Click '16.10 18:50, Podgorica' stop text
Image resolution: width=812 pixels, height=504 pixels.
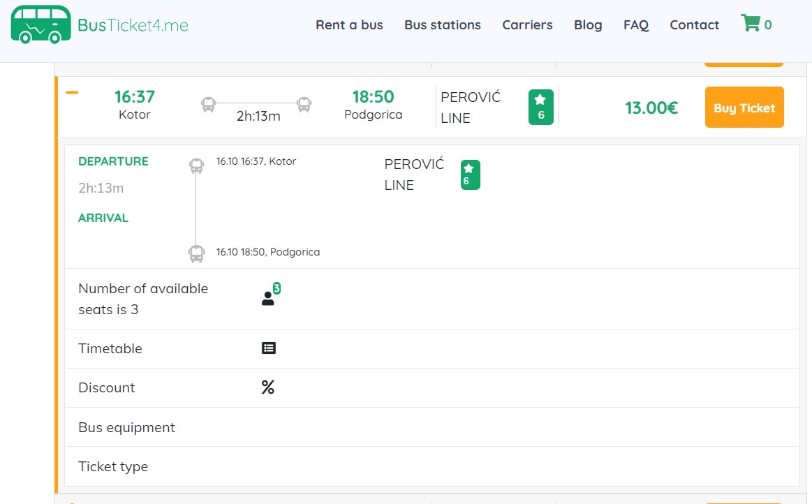click(268, 252)
